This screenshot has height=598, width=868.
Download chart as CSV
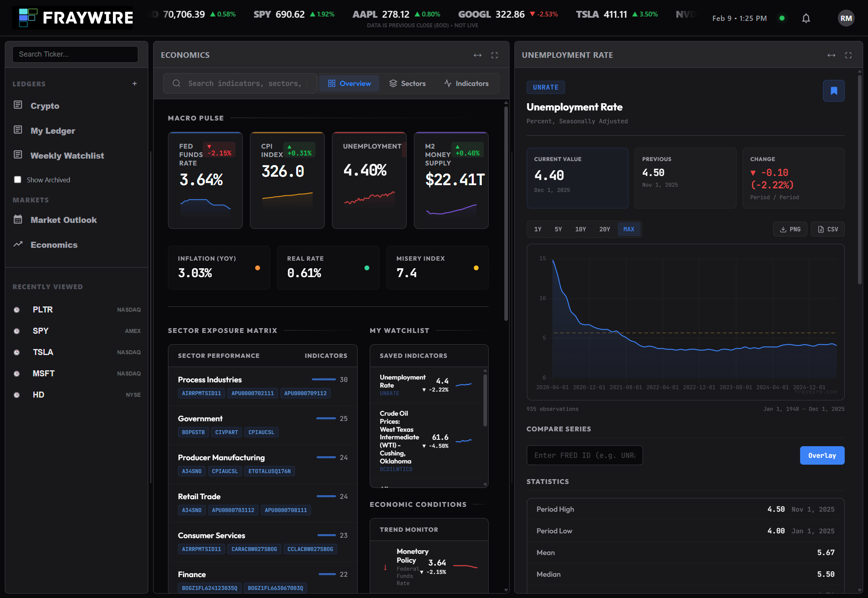tap(827, 229)
